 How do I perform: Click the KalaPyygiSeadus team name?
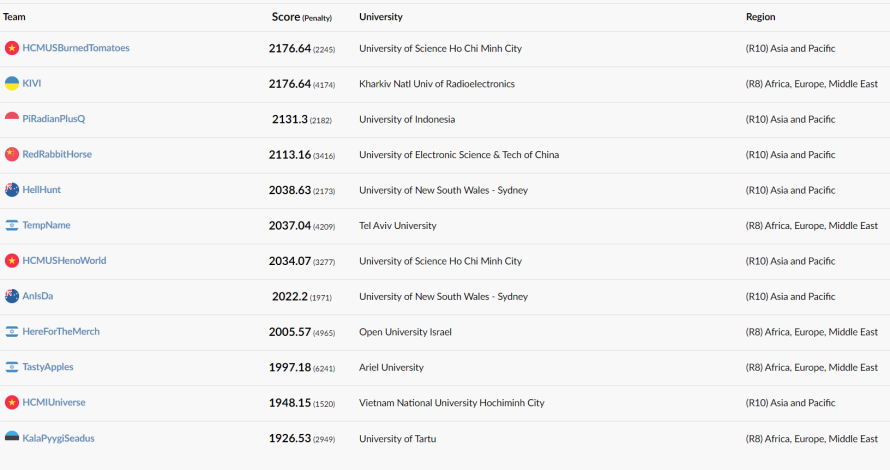(x=58, y=438)
